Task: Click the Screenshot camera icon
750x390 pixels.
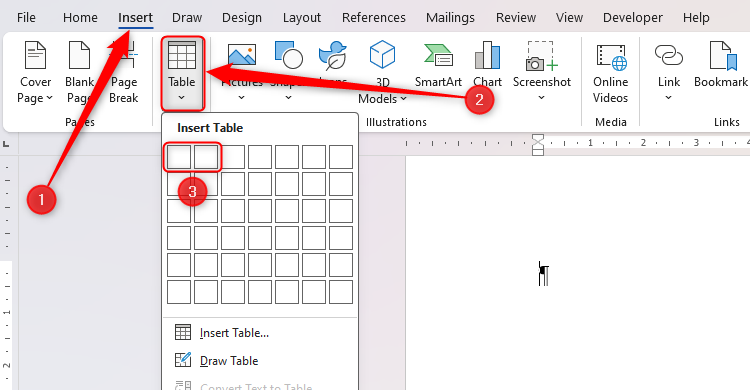Action: click(x=542, y=56)
